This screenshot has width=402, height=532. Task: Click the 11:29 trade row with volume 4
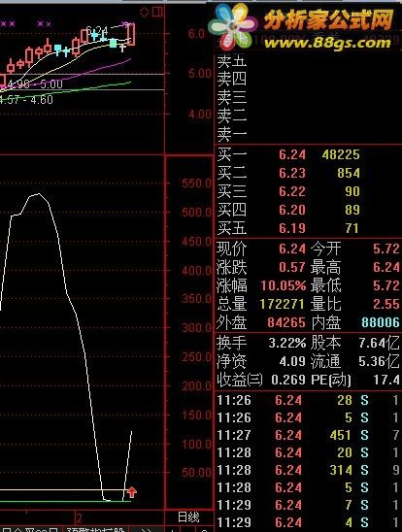(x=308, y=522)
